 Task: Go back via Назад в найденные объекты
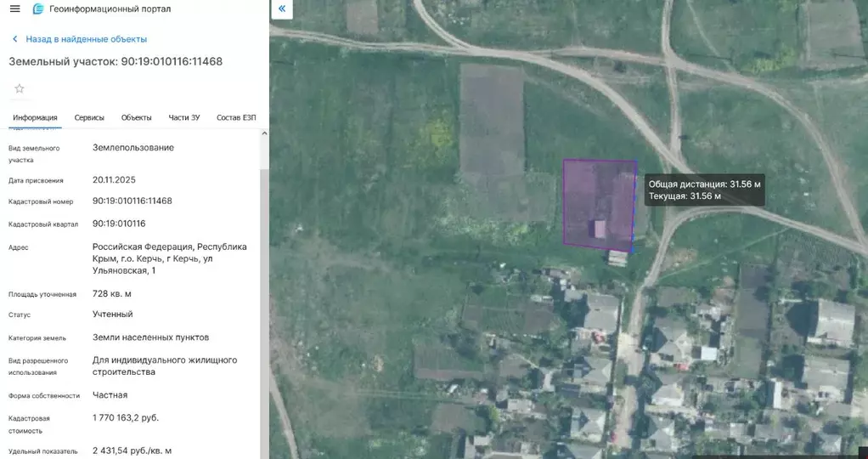pyautogui.click(x=86, y=39)
